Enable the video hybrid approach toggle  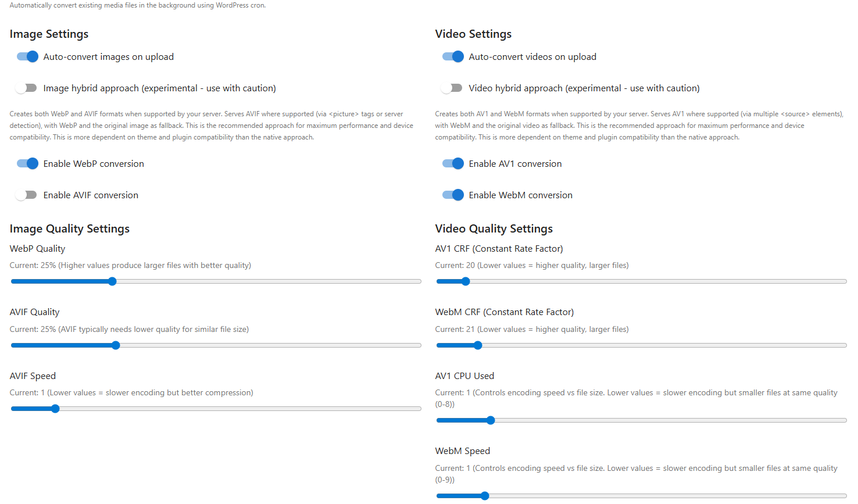tap(452, 88)
